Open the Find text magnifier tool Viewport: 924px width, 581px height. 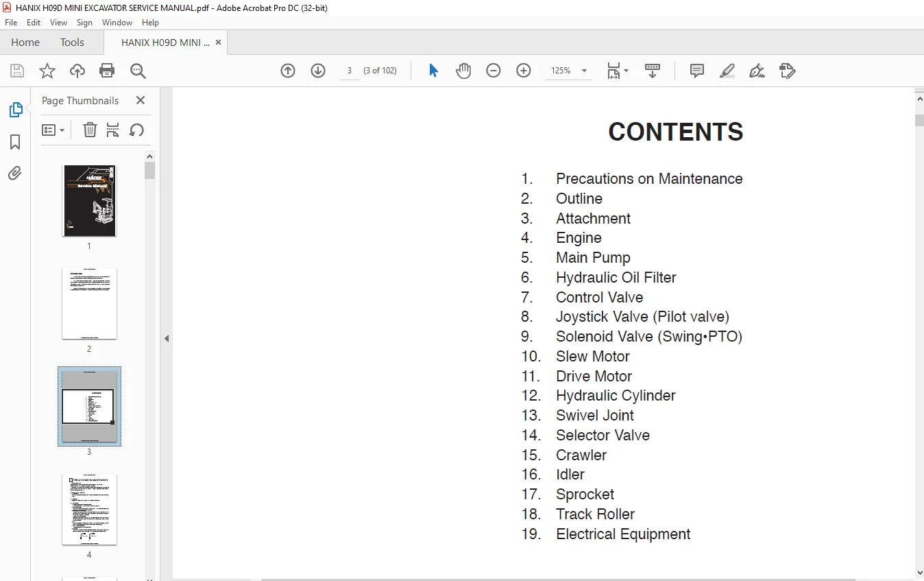pyautogui.click(x=138, y=71)
